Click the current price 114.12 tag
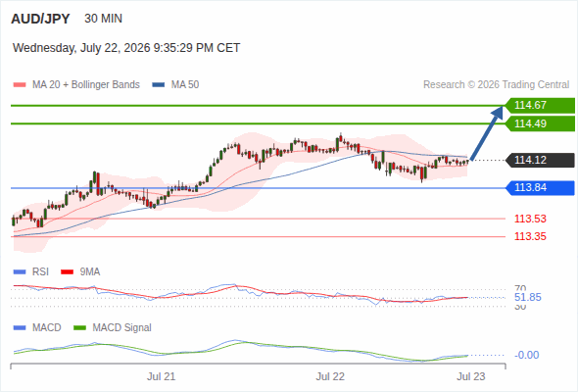The width and height of the screenshot is (578, 392). pyautogui.click(x=540, y=160)
